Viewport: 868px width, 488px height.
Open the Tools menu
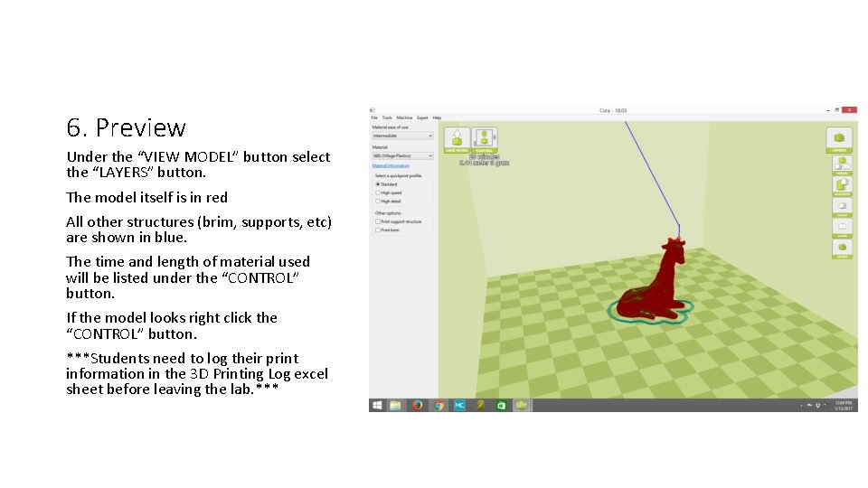point(387,117)
